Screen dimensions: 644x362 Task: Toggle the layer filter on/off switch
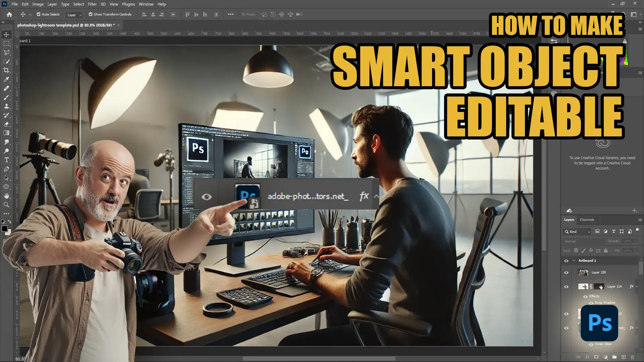click(637, 231)
